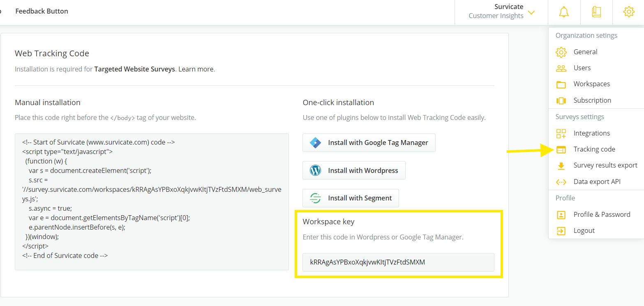
Task: Click Install with Wordpress button
Action: [354, 170]
